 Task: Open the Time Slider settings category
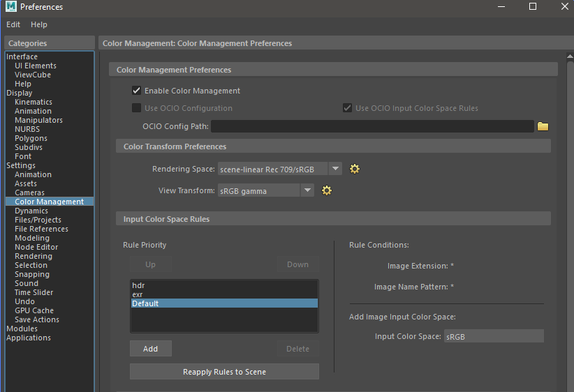34,292
